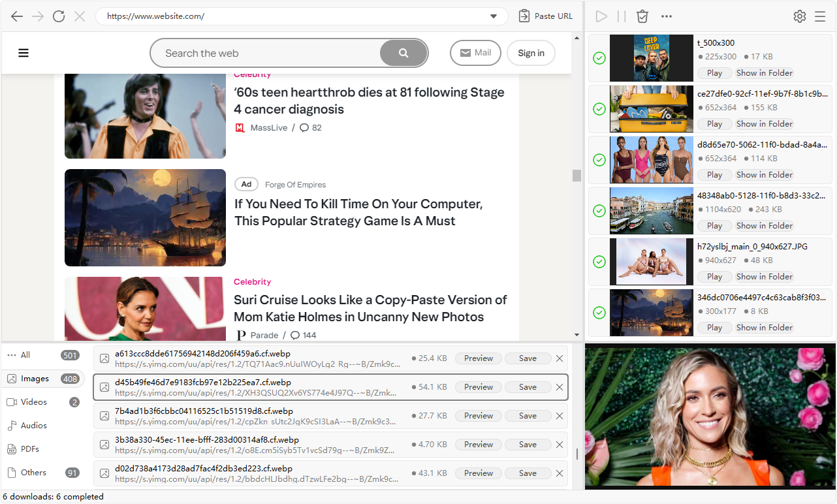Reload the page with the refresh icon

coord(59,16)
